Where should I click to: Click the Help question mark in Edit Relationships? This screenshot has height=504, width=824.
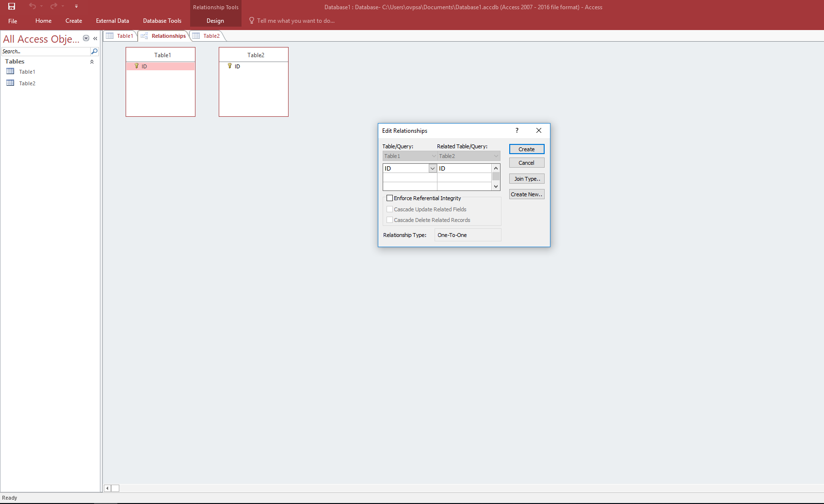517,130
